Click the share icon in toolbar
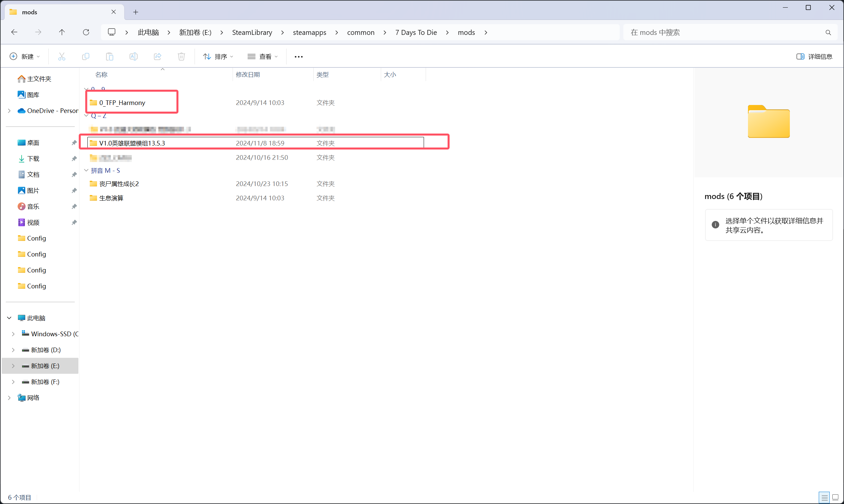The image size is (844, 504). (158, 56)
